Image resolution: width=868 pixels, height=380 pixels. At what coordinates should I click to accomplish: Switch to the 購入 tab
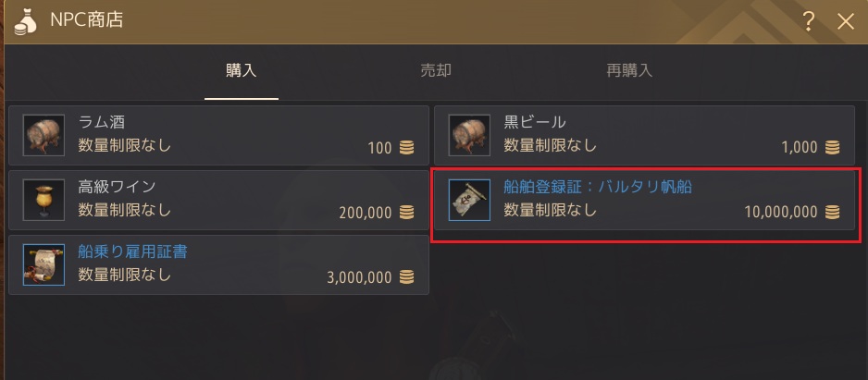pos(242,71)
